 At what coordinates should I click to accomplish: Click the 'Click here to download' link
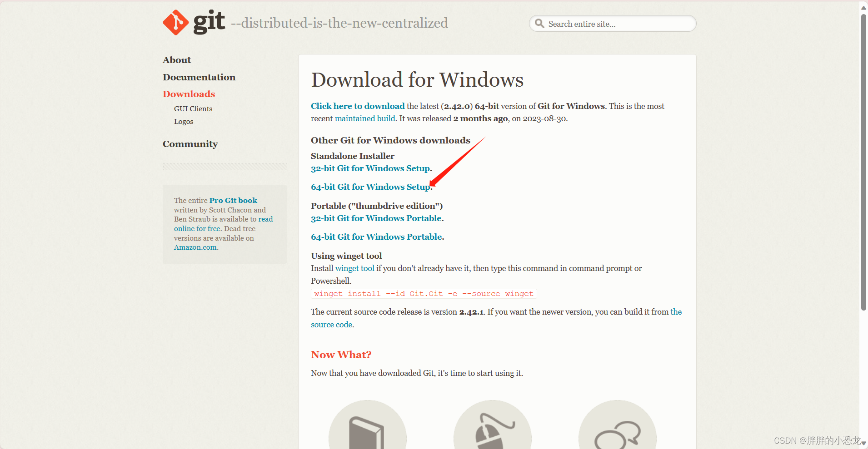click(358, 106)
